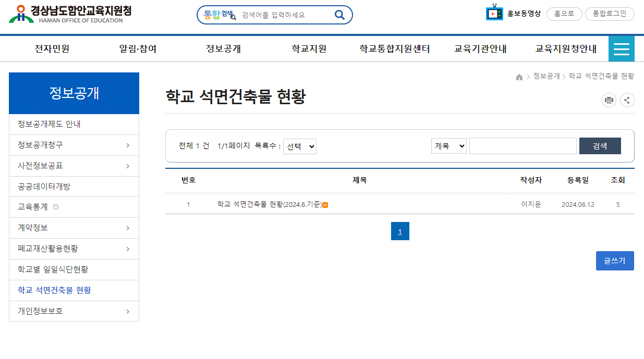The width and height of the screenshot is (644, 359).
Task: Select 정보공개제도 안내 in sidebar
Action: tap(74, 125)
